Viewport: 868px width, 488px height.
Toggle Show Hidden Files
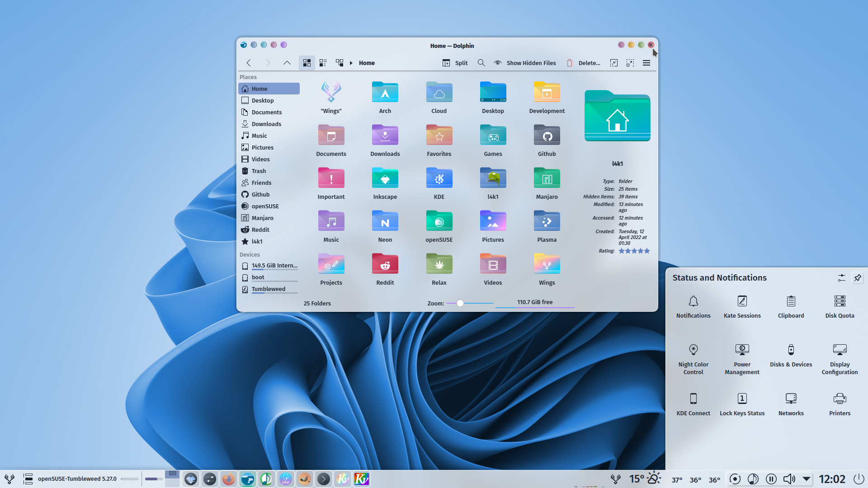[x=525, y=63]
